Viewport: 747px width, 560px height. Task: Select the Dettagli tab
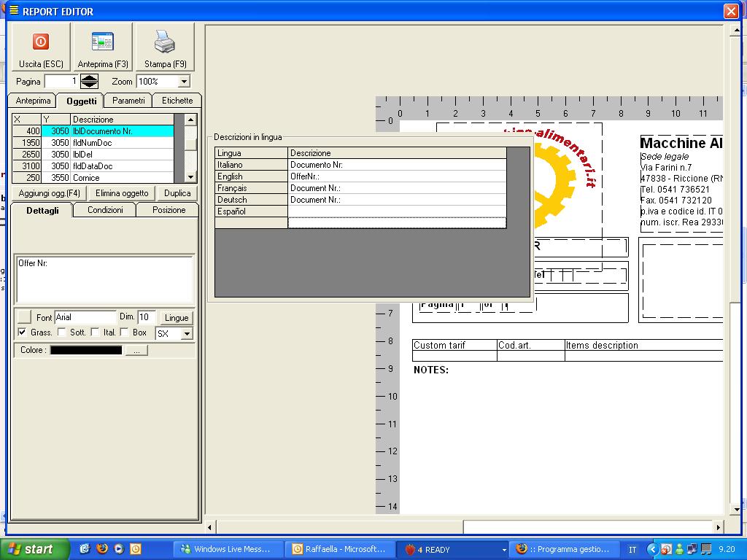point(42,210)
